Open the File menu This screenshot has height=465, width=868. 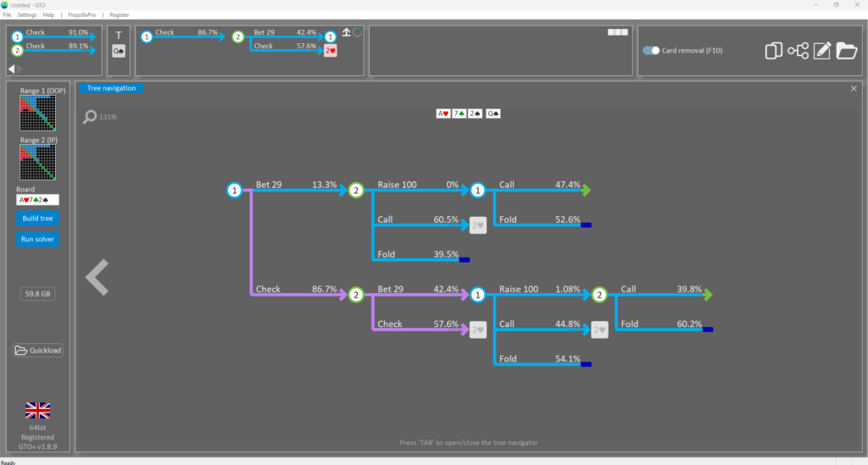(7, 15)
